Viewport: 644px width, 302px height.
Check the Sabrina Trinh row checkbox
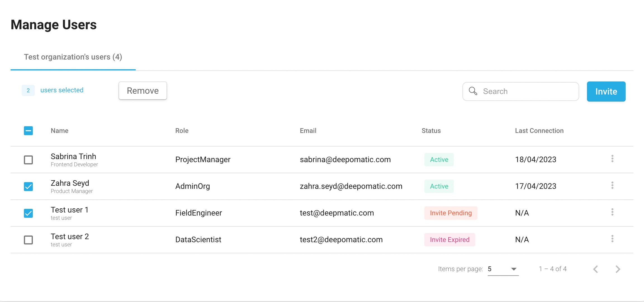(x=28, y=160)
